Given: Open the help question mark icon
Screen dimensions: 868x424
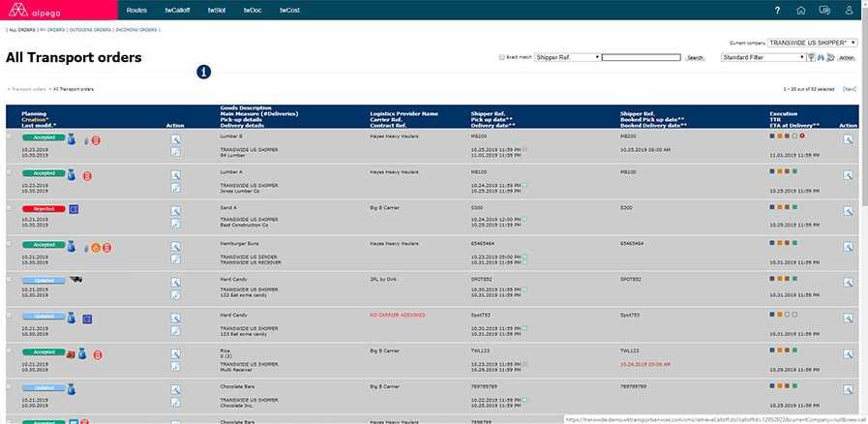Looking at the screenshot, I should (x=777, y=10).
